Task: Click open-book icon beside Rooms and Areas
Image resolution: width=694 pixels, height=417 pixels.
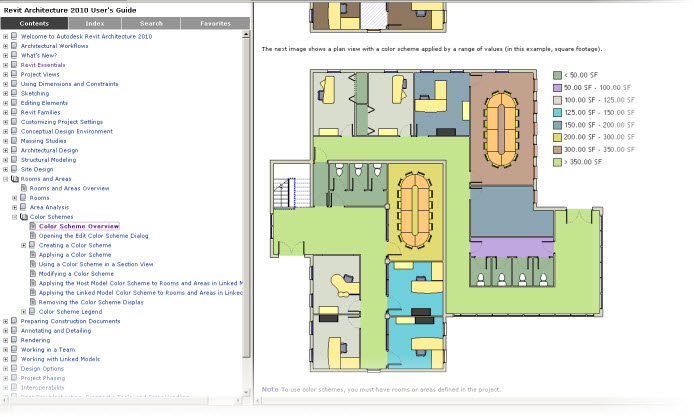Action: (15, 179)
